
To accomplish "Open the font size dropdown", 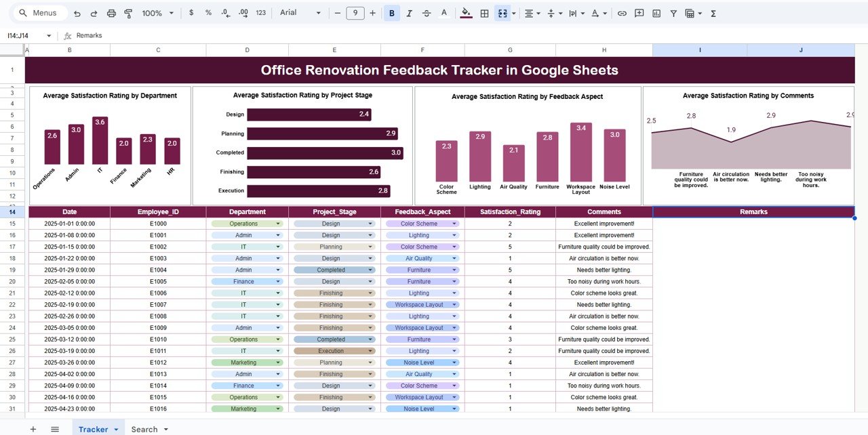I will tap(355, 13).
